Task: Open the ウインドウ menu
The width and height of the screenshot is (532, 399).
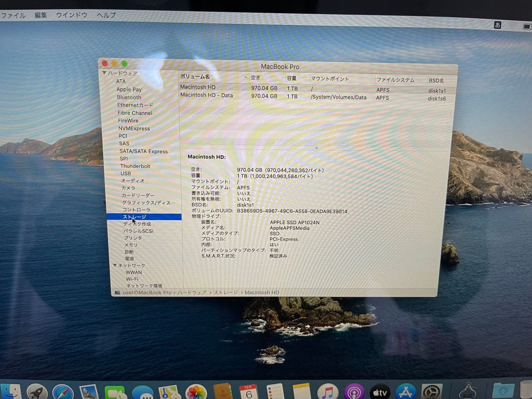Action: (x=71, y=15)
